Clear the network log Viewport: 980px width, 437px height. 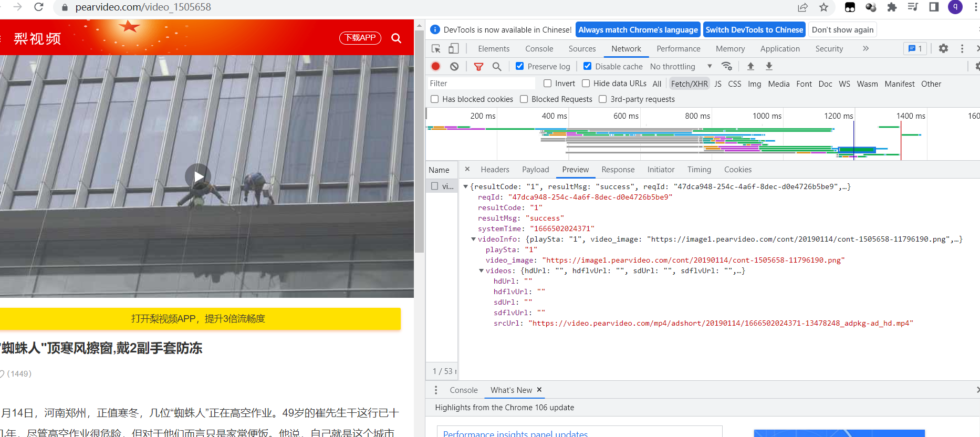tap(454, 66)
